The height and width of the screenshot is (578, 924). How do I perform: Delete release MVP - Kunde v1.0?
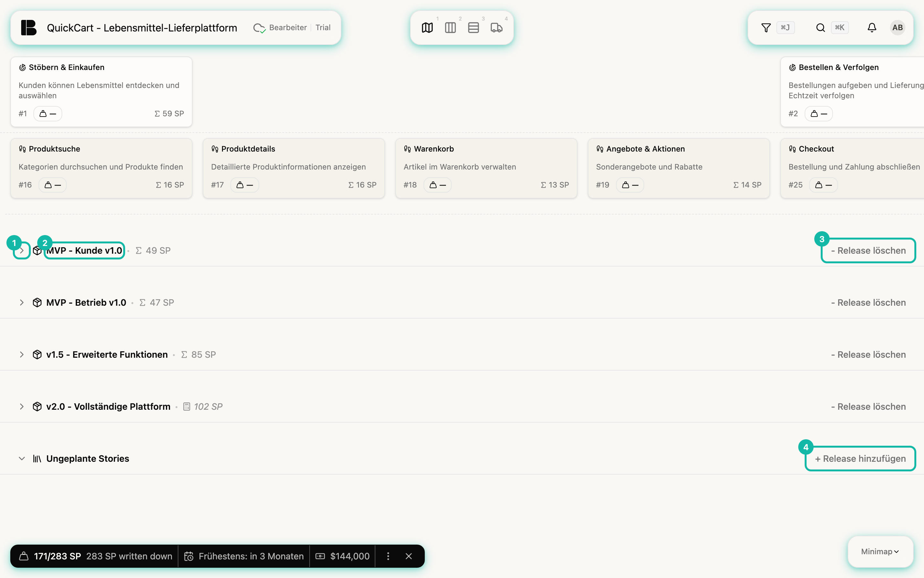click(x=868, y=250)
